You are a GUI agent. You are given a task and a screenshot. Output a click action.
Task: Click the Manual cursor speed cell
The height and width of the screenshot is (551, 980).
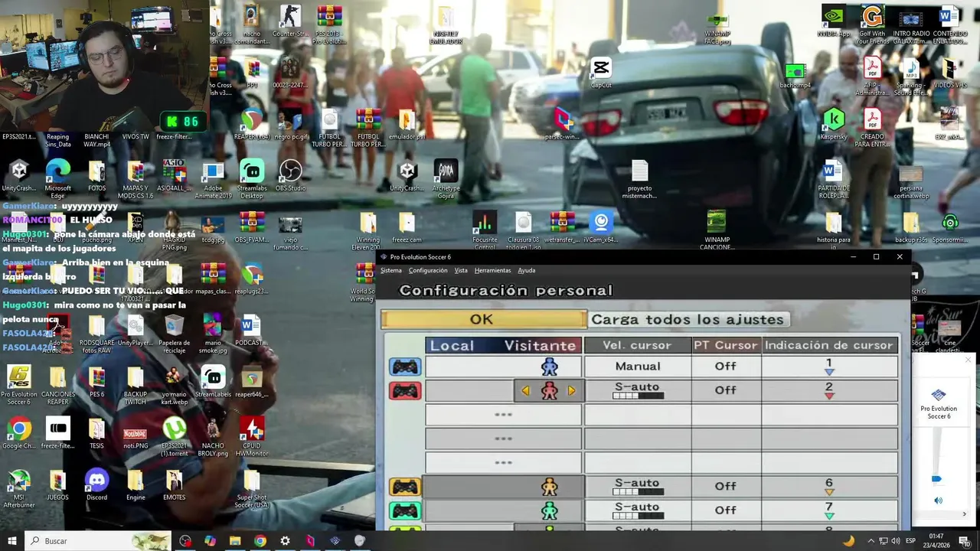click(x=638, y=367)
